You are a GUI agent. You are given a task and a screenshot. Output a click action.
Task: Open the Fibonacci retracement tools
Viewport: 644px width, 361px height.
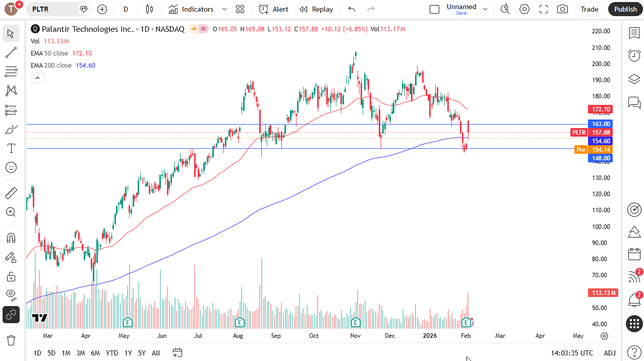click(x=11, y=72)
